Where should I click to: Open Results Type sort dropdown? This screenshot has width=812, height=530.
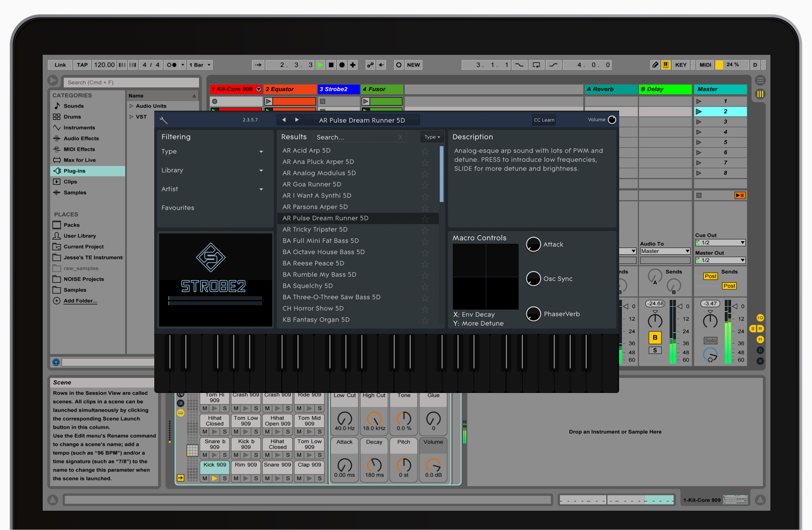(432, 137)
